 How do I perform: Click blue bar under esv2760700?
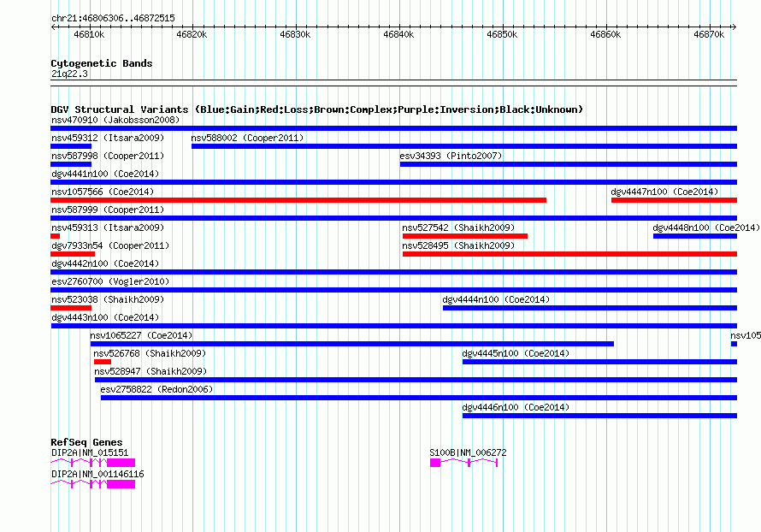(x=394, y=290)
